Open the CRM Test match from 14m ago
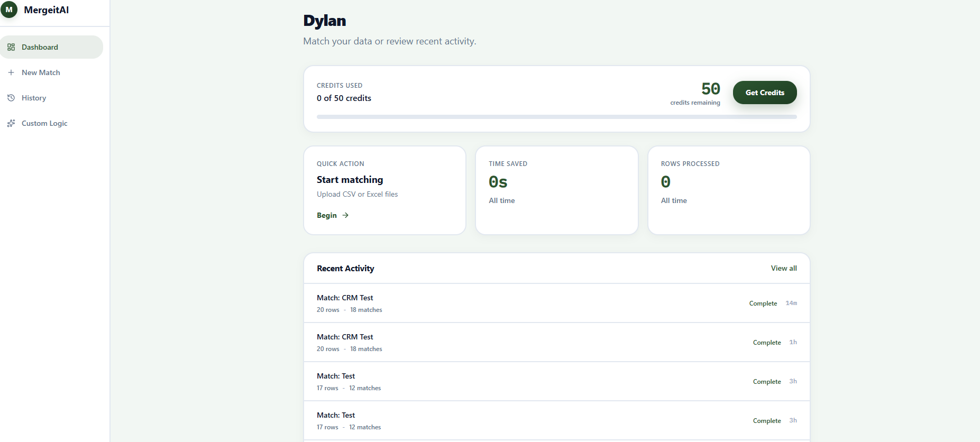This screenshot has width=980, height=442. 557,303
